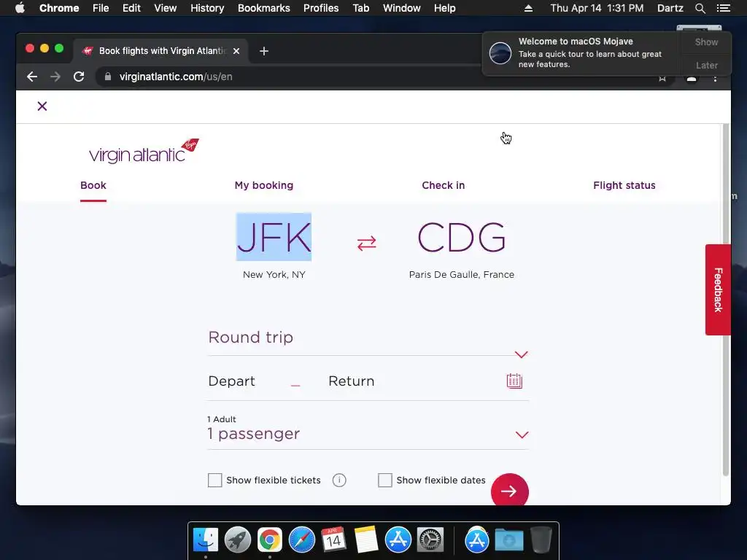Open the Chrome application menu
Image resolution: width=747 pixels, height=560 pixels.
pos(59,8)
